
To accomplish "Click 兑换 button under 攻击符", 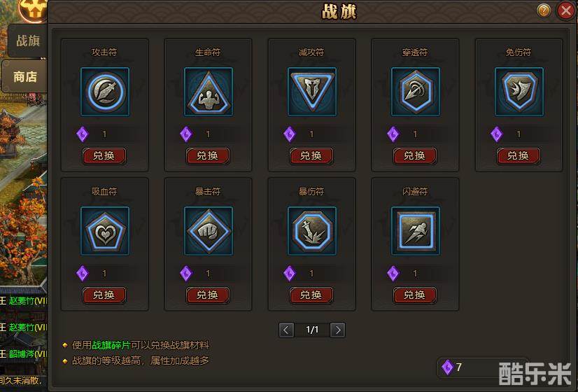I will [x=104, y=156].
